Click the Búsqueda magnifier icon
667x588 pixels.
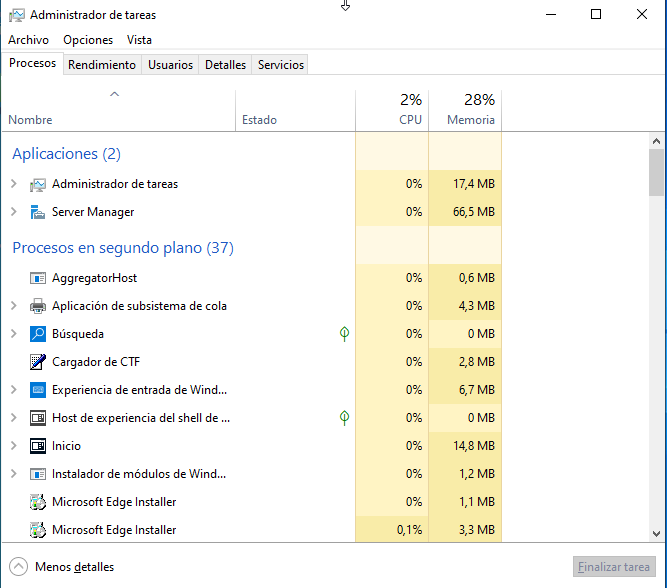tap(38, 334)
